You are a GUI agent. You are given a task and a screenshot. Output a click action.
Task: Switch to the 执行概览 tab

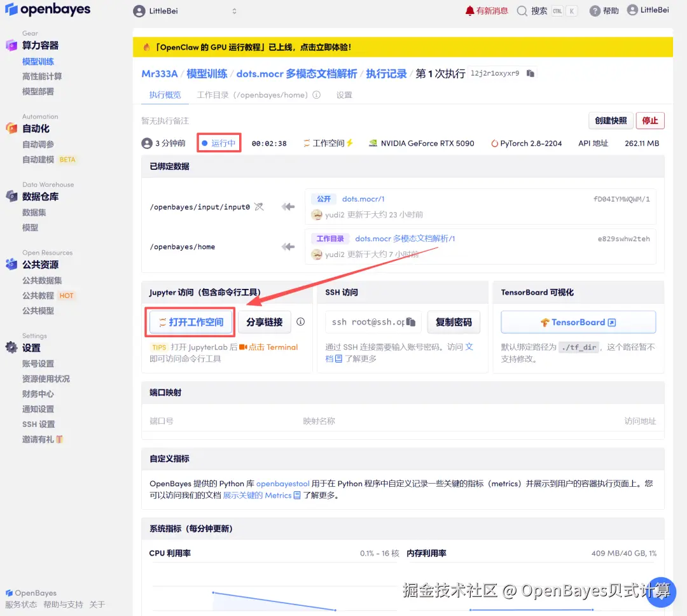tap(165, 95)
